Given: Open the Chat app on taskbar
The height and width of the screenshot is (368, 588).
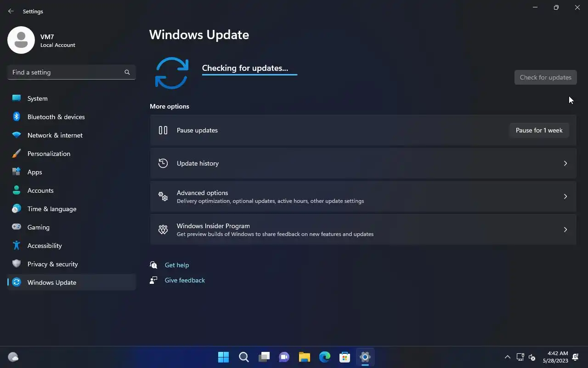Looking at the screenshot, I should 284,357.
